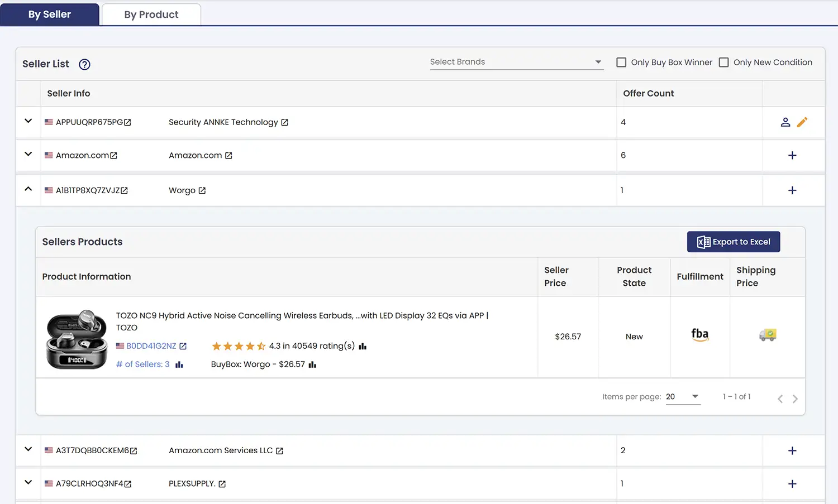The width and height of the screenshot is (838, 504).
Task: Open the Select Brands dropdown
Action: (x=598, y=61)
